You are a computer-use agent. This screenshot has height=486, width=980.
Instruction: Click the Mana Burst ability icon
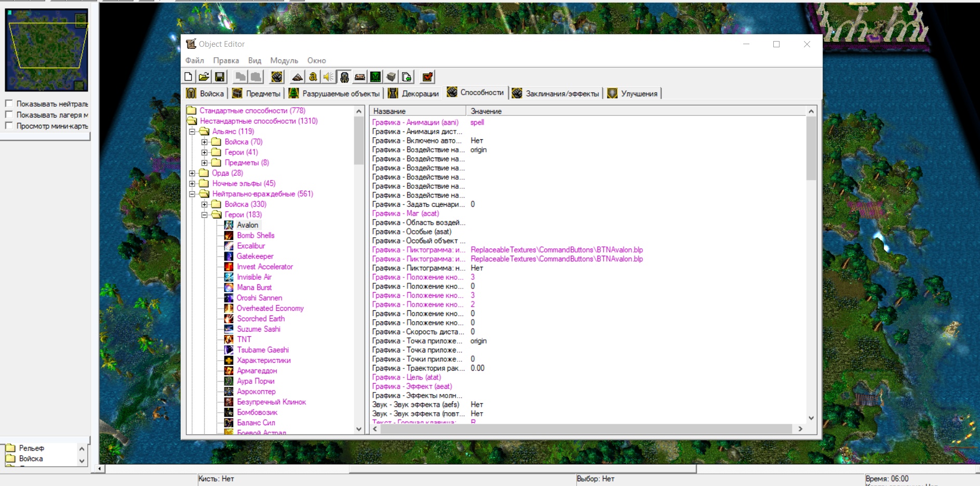[229, 287]
